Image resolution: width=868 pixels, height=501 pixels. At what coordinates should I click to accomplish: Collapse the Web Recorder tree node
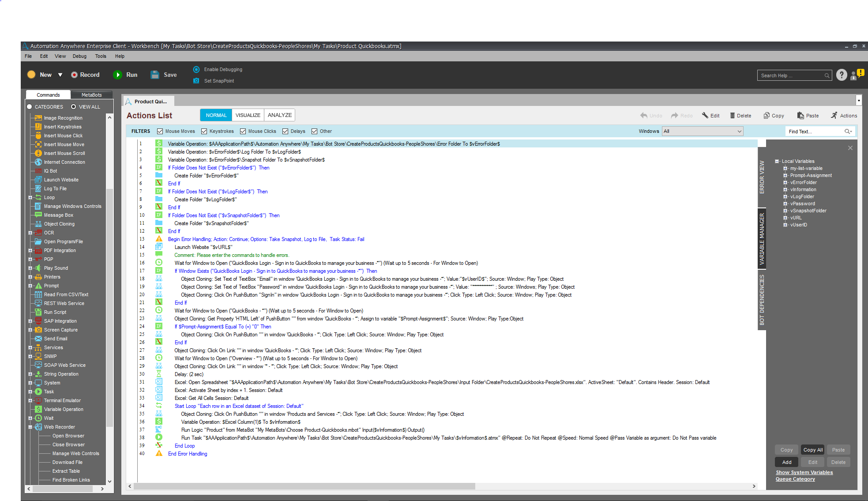pyautogui.click(x=30, y=427)
